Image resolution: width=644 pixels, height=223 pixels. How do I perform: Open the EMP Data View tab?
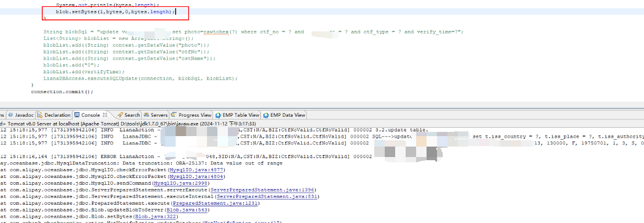284,115
